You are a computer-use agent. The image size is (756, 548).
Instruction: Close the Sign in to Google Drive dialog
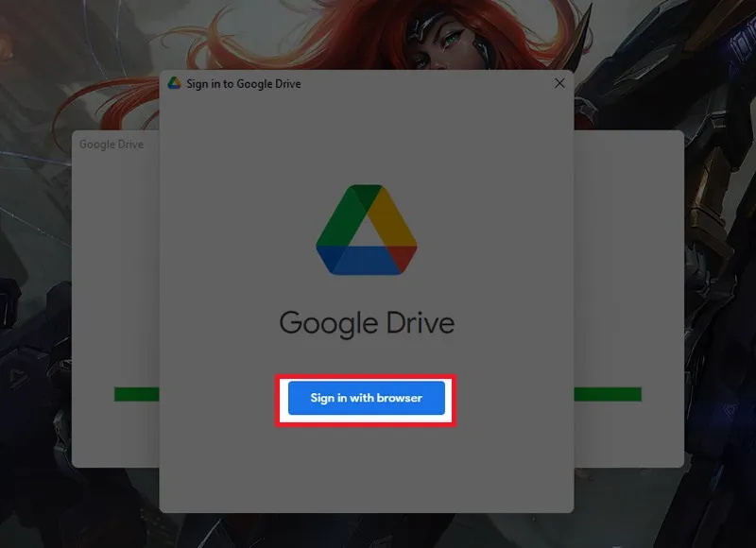[561, 83]
